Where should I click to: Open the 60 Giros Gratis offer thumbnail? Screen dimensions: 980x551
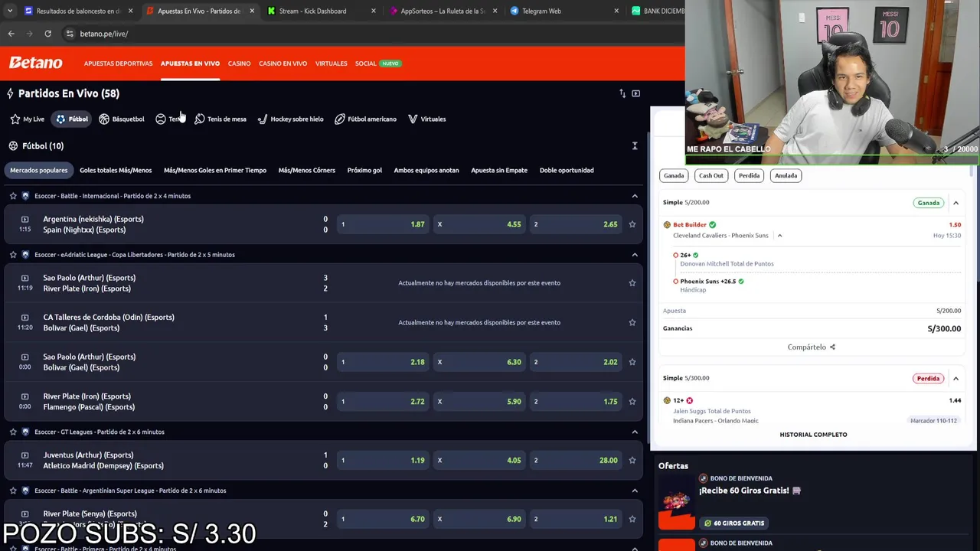[677, 500]
